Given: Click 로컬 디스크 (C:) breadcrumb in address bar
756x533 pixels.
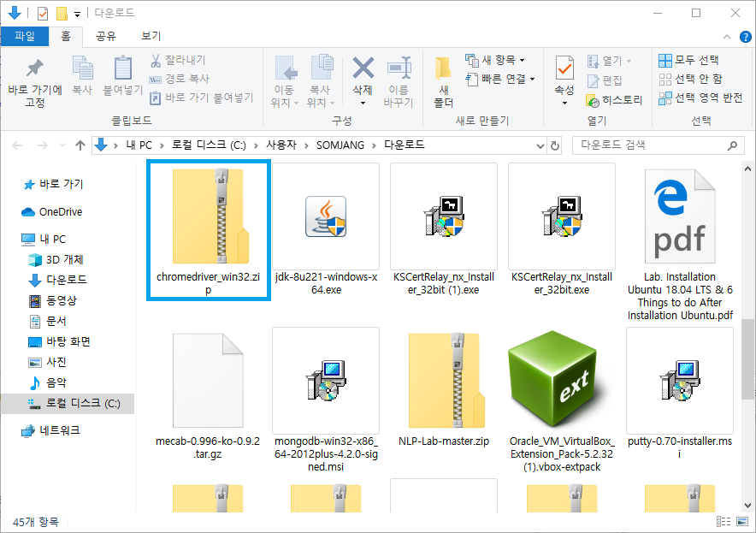Looking at the screenshot, I should point(209,145).
